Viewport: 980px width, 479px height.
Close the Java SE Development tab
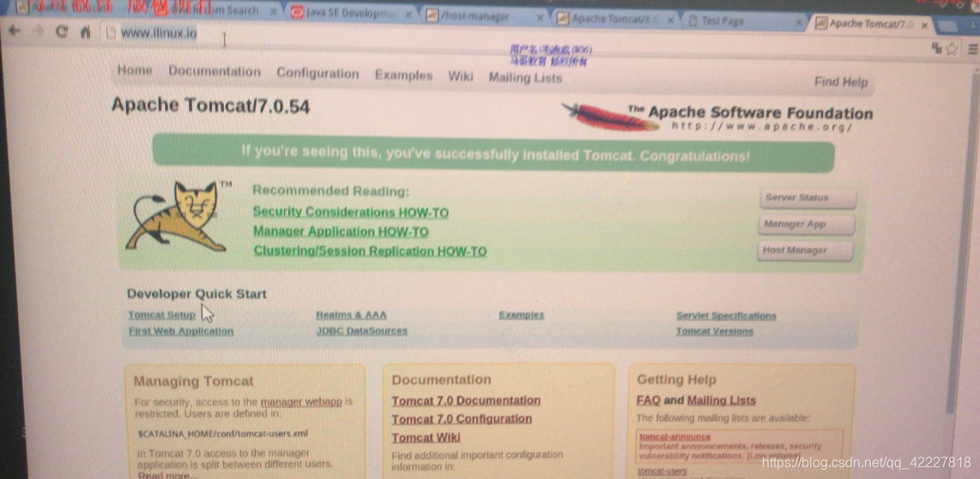[408, 15]
